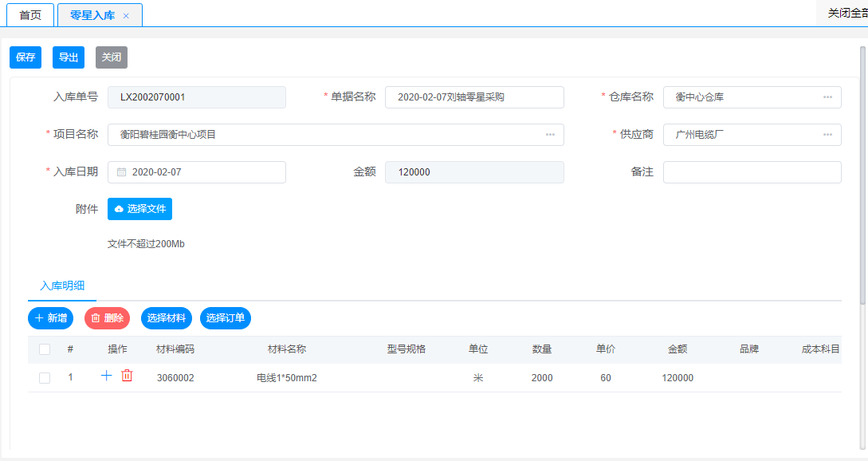Tick the header select-all checkbox
Image resolution: width=868 pixels, height=461 pixels.
pyautogui.click(x=45, y=349)
